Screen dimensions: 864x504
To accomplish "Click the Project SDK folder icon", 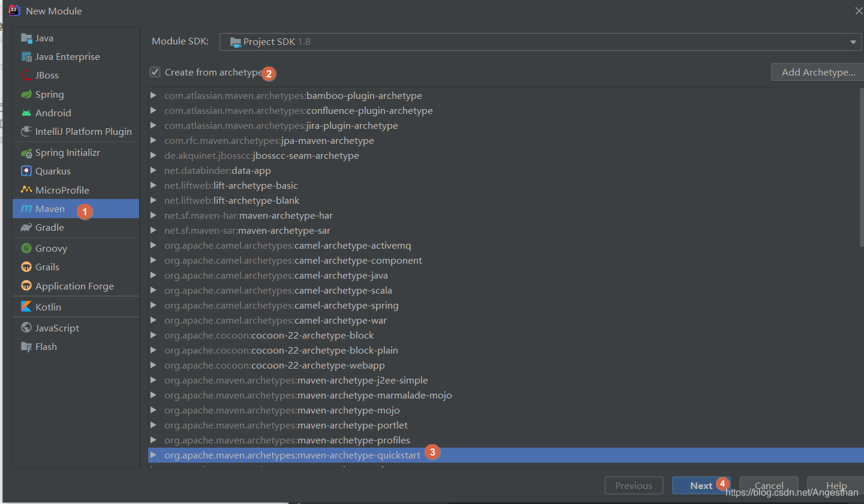I will [x=236, y=42].
